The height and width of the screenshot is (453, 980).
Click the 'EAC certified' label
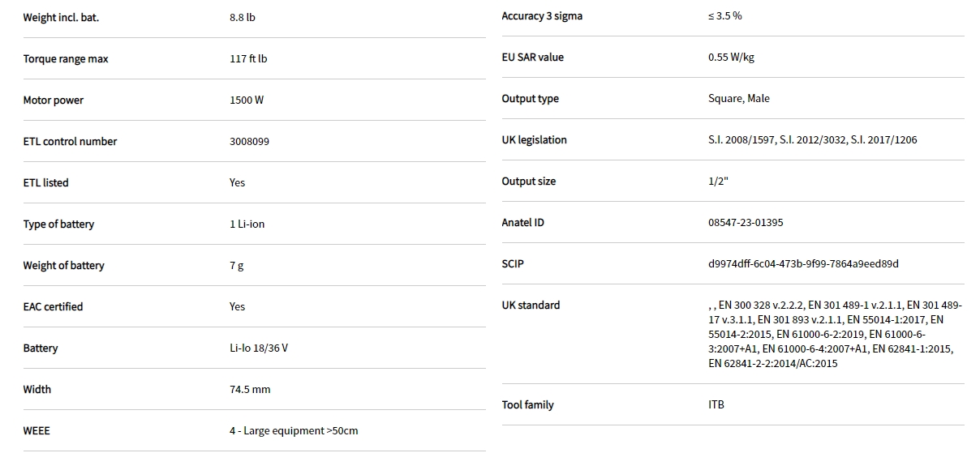click(53, 307)
